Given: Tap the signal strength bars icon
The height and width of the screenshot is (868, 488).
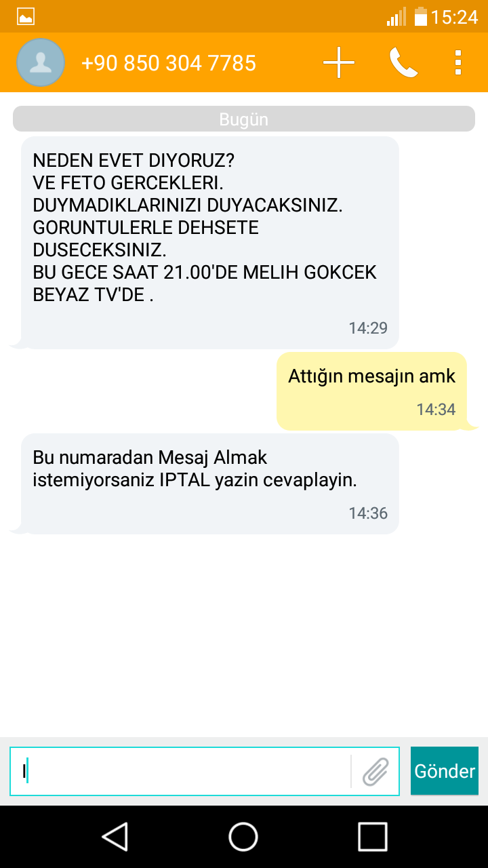Looking at the screenshot, I should click(x=396, y=17).
